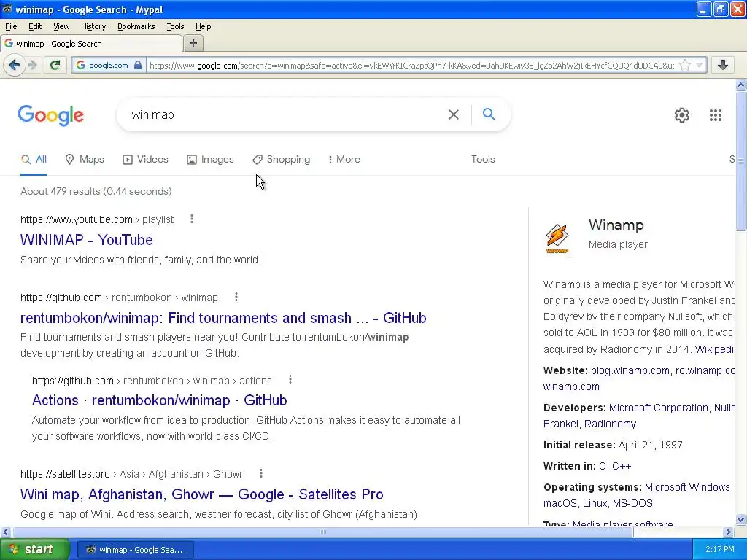The image size is (747, 560).
Task: Switch to Maps search results
Action: (x=85, y=159)
